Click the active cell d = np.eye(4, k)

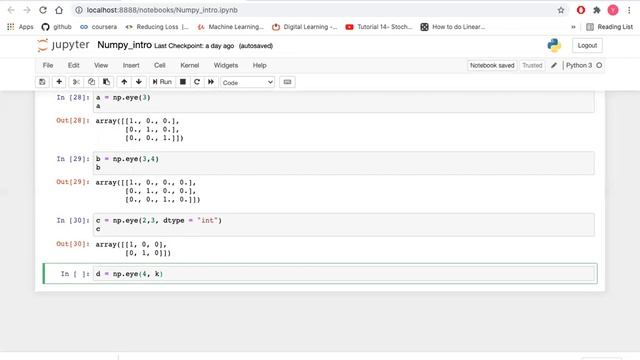click(344, 274)
